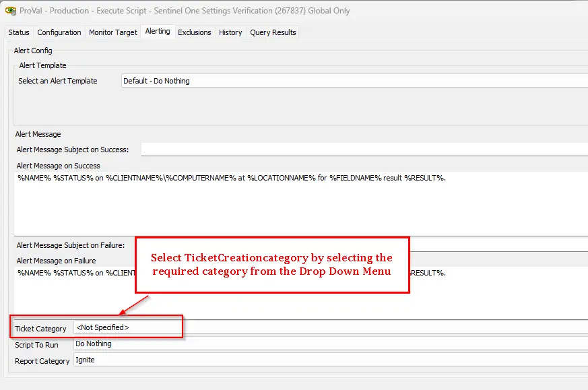Click the Alert Message on Success label

(x=58, y=166)
